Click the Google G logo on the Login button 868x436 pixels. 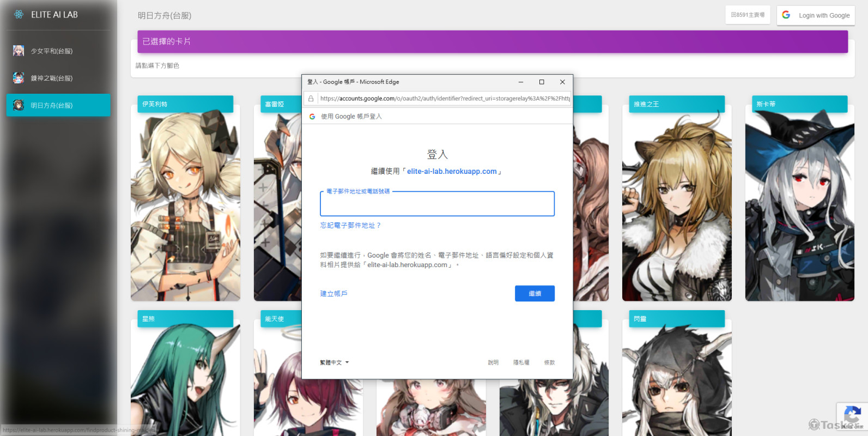(x=786, y=15)
